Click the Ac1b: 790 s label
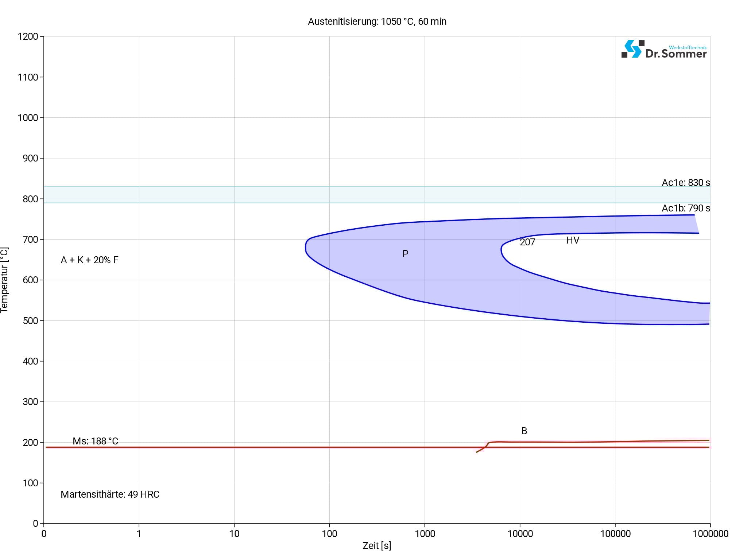This screenshot has width=747, height=560. tap(686, 208)
